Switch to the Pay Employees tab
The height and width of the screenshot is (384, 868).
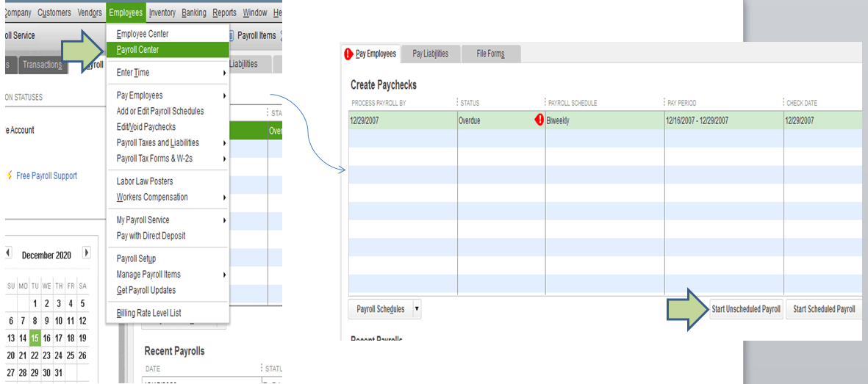pos(370,54)
